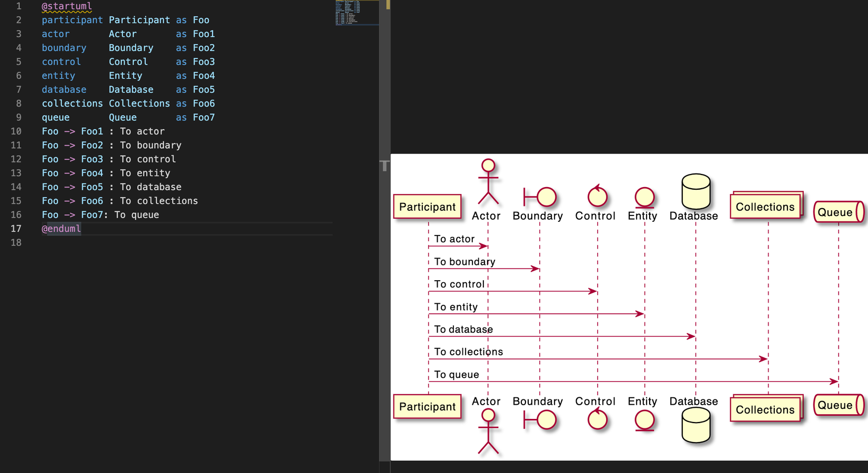Image resolution: width=868 pixels, height=473 pixels.
Task: Click the 'To queue' message label in diagram
Action: pos(457,374)
